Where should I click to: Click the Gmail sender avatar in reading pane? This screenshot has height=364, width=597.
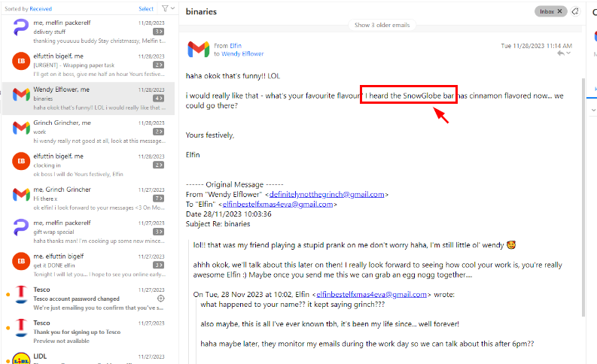pos(198,50)
